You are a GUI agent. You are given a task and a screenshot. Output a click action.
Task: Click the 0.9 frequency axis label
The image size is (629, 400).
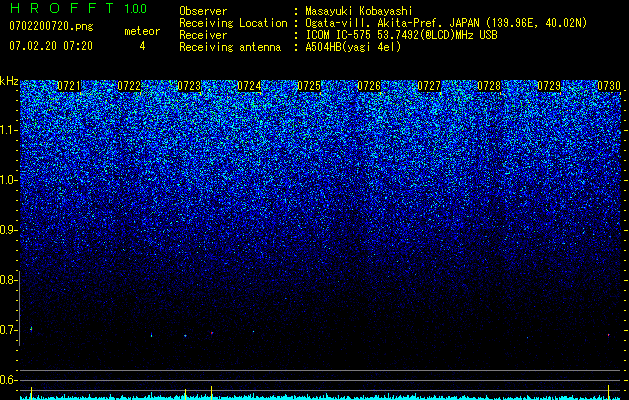(x=8, y=230)
